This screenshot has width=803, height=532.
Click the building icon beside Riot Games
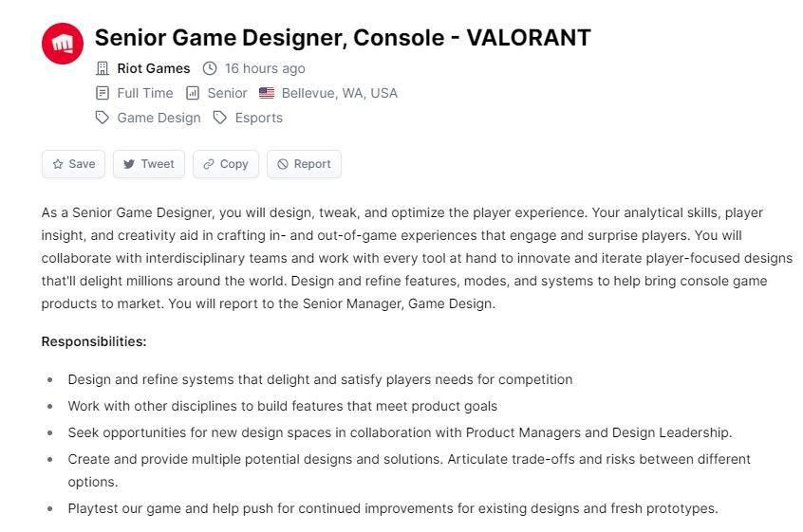[103, 68]
